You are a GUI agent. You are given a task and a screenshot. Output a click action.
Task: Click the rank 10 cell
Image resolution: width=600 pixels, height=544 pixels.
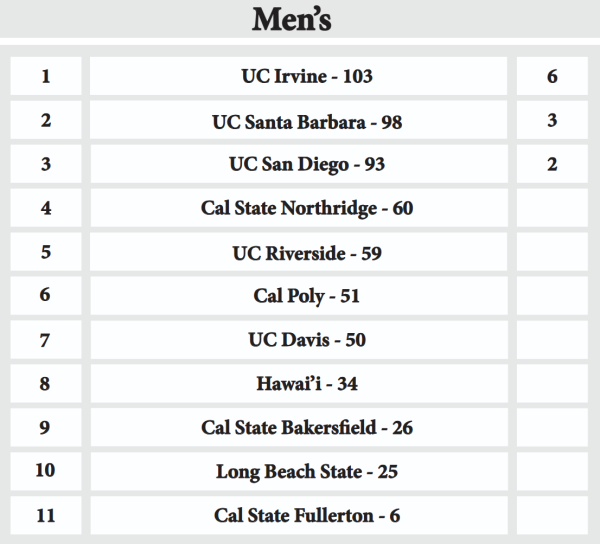tap(46, 472)
